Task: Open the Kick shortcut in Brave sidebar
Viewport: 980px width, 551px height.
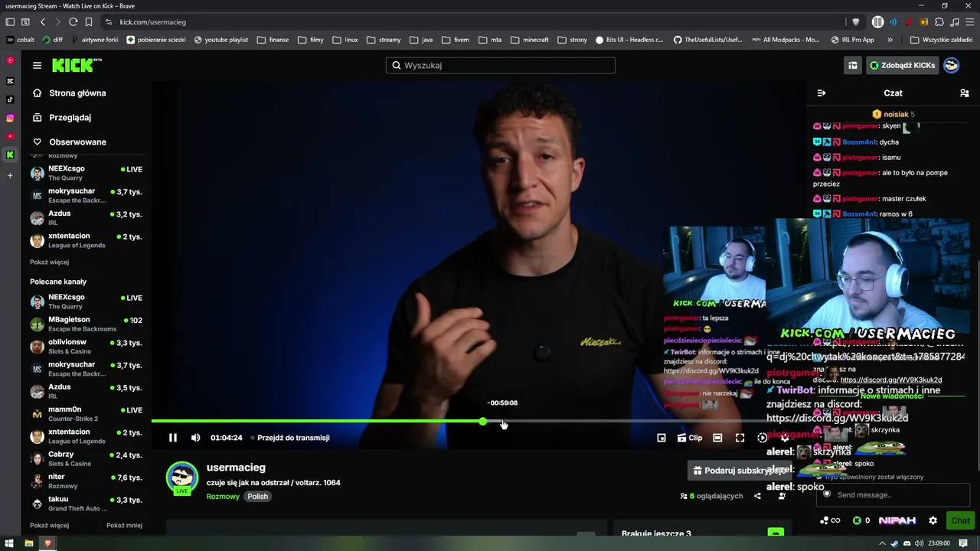Action: [x=10, y=155]
